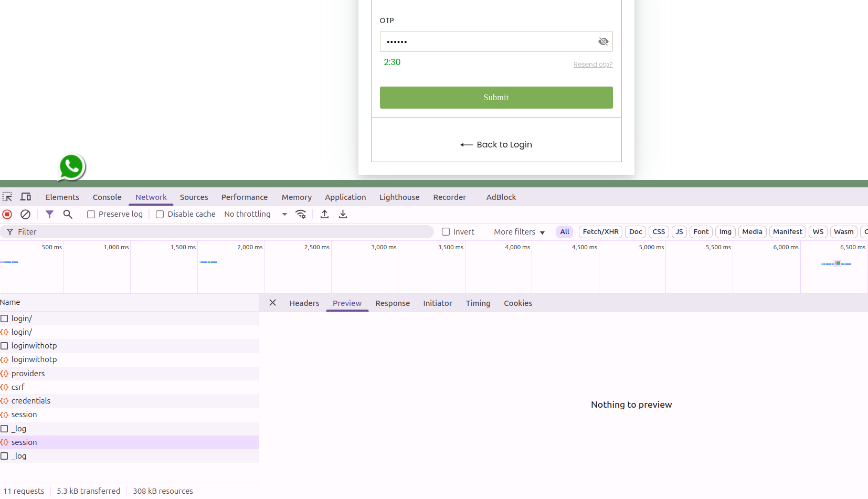Open the Cookies tab

[518, 303]
